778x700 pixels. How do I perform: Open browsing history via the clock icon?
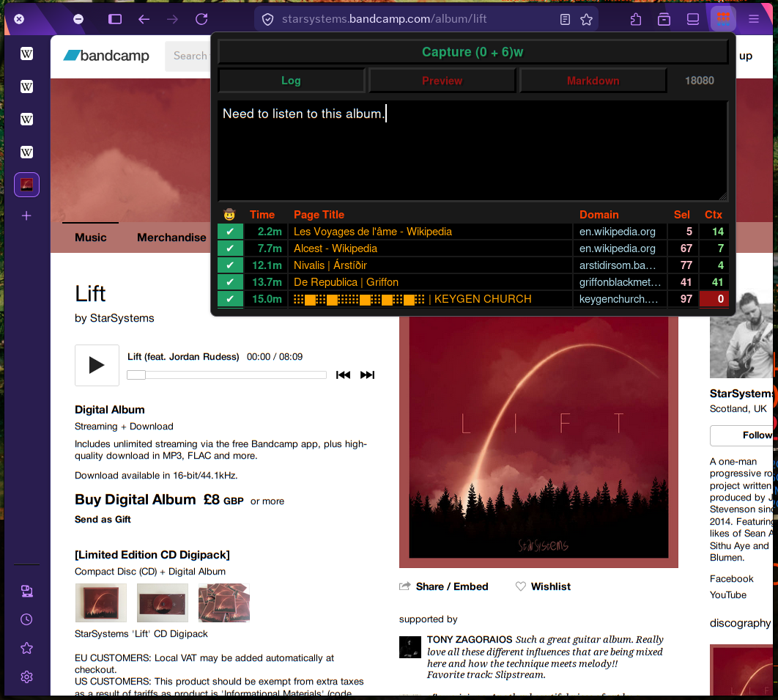[26, 619]
